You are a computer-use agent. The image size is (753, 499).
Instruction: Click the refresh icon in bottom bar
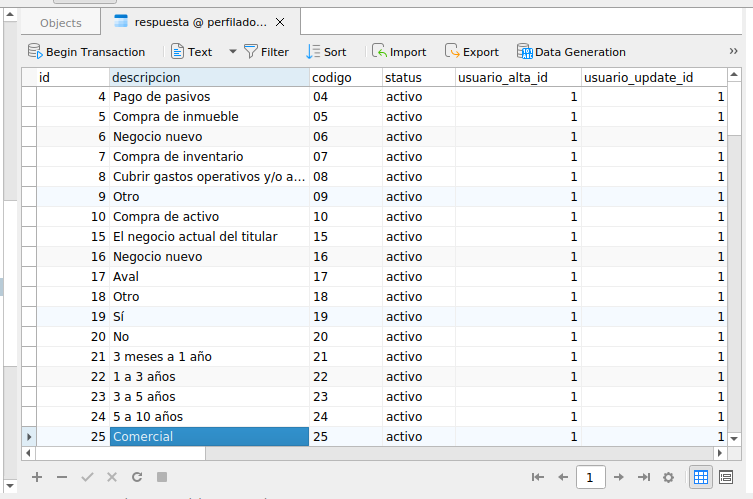tap(137, 477)
